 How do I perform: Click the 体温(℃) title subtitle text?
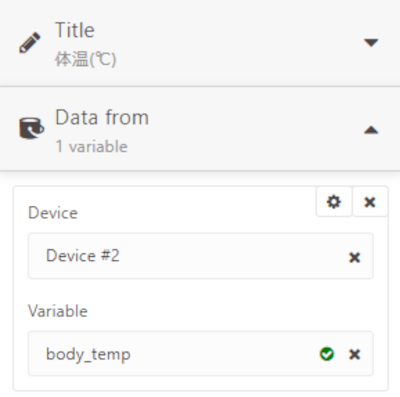(85, 59)
